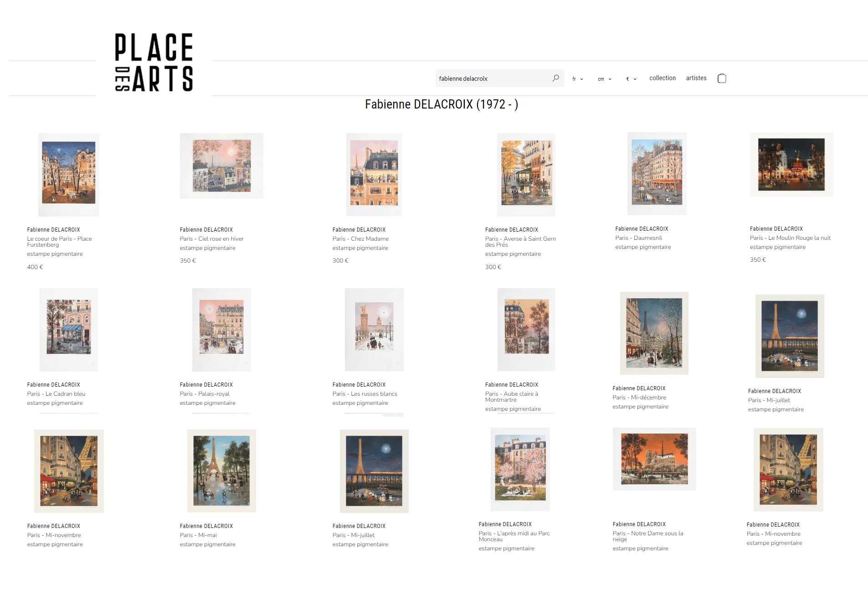Open thumbnail of Paris - Les russes blancs
The height and width of the screenshot is (600, 868).
click(x=374, y=330)
